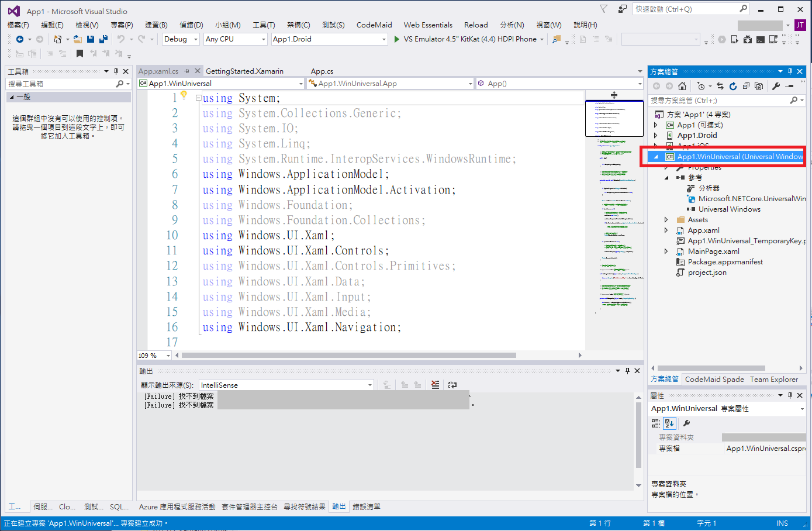Open the 偵錯(D) Debug menu

pyautogui.click(x=191, y=25)
